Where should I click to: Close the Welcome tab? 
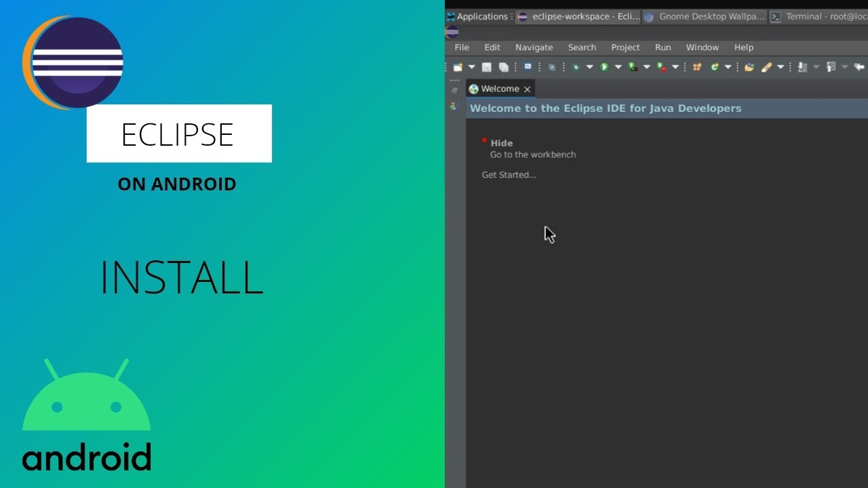(527, 89)
